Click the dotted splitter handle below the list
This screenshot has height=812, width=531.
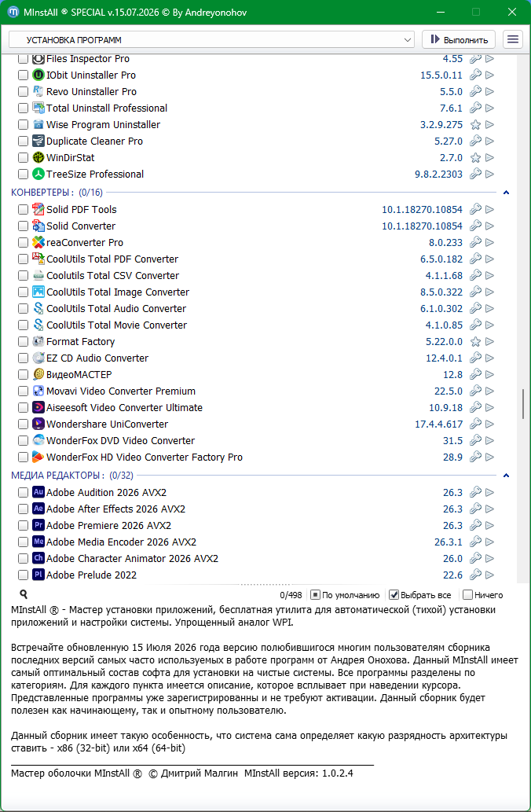[x=265, y=584]
